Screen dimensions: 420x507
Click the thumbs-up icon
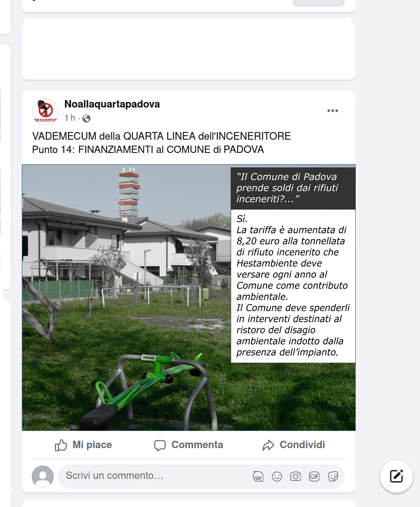pos(61,445)
